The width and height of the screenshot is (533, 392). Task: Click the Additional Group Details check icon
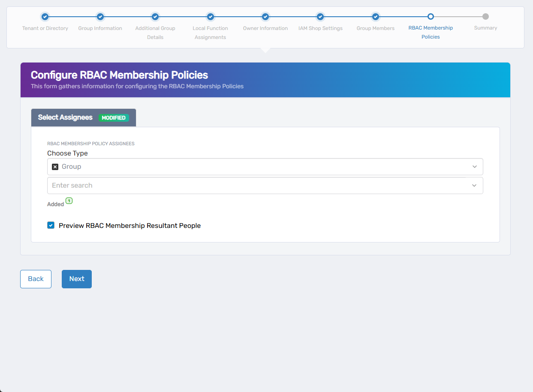(x=155, y=17)
